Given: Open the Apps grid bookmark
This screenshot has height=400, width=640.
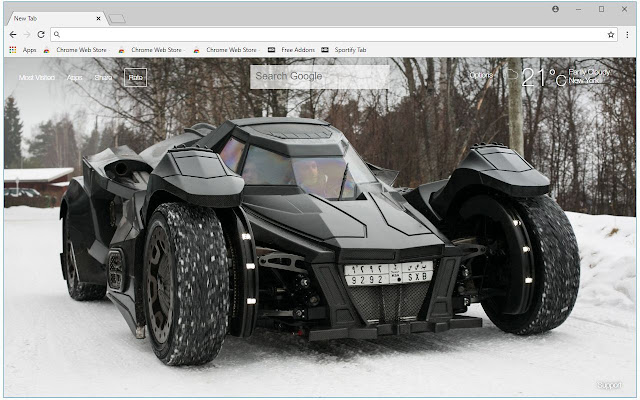Looking at the screenshot, I should [x=23, y=50].
